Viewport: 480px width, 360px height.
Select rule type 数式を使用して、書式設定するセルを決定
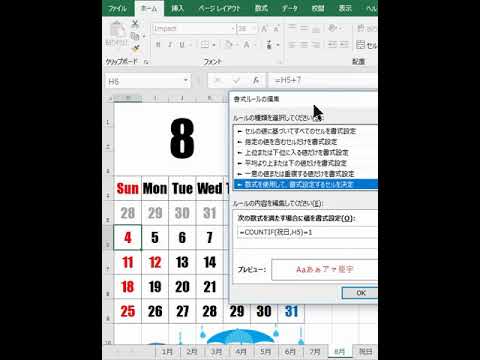(306, 184)
